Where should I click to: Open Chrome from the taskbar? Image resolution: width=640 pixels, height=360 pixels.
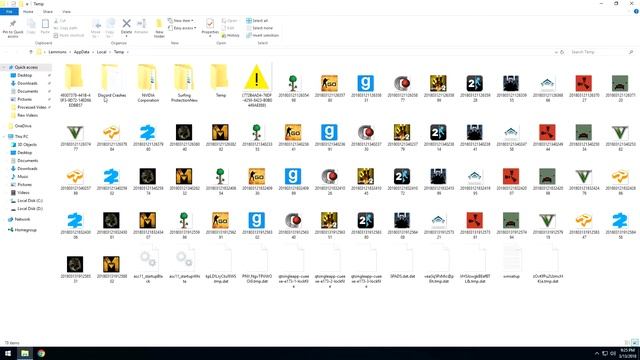tap(41, 353)
